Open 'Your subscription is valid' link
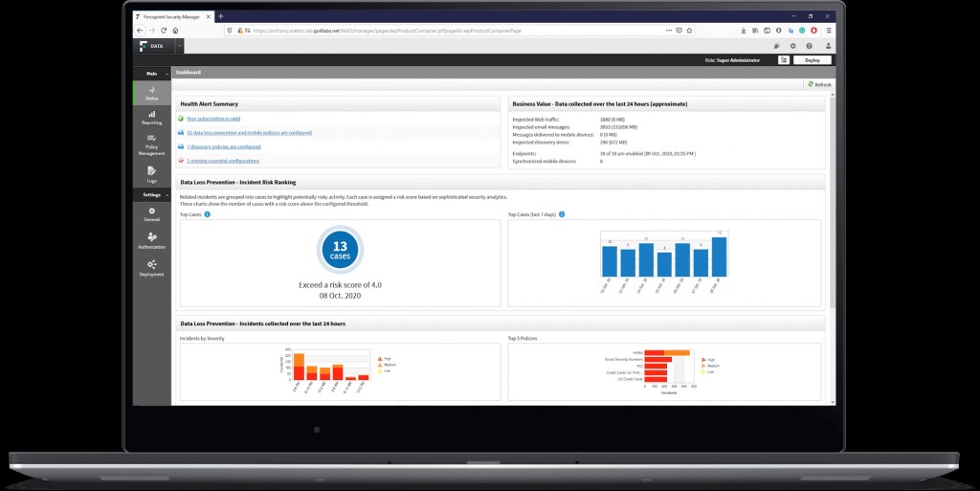Screen dimensions: 980x491 (212, 119)
